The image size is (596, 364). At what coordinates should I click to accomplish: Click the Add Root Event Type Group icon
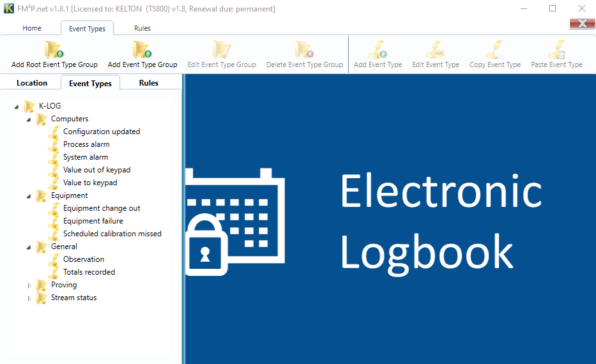(x=54, y=50)
